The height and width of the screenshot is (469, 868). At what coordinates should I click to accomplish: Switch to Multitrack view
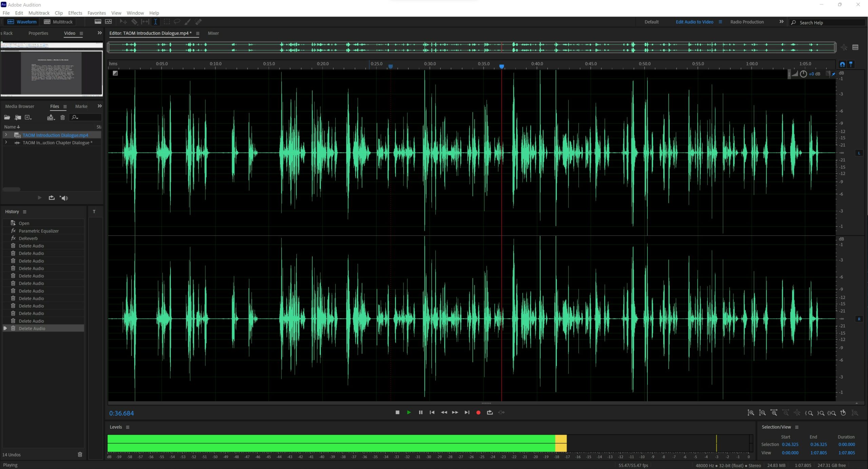point(58,22)
